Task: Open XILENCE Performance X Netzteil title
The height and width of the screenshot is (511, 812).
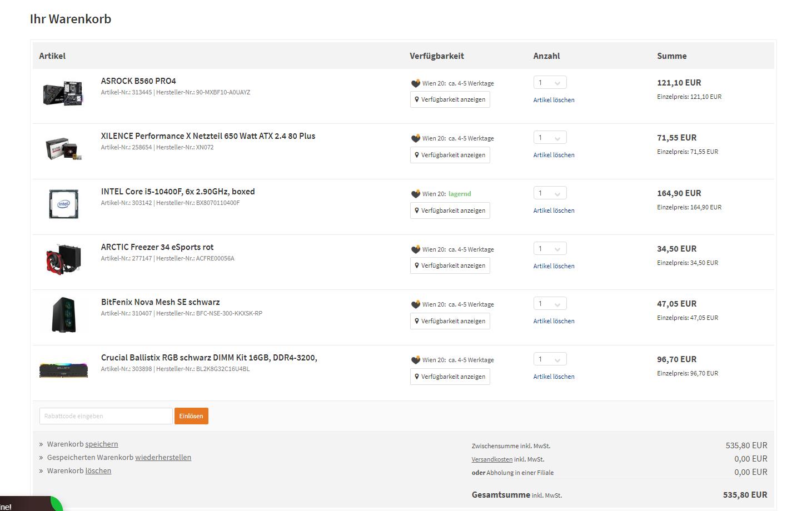Action: [x=208, y=136]
